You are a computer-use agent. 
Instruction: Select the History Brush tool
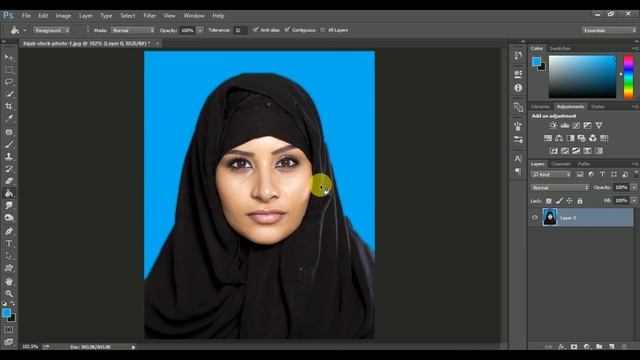click(x=9, y=169)
